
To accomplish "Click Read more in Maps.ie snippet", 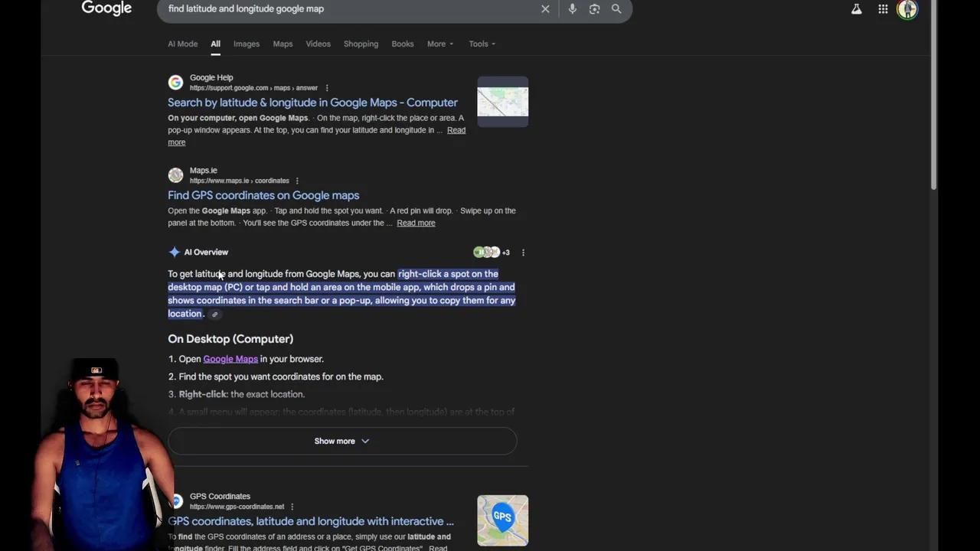I will click(x=416, y=223).
